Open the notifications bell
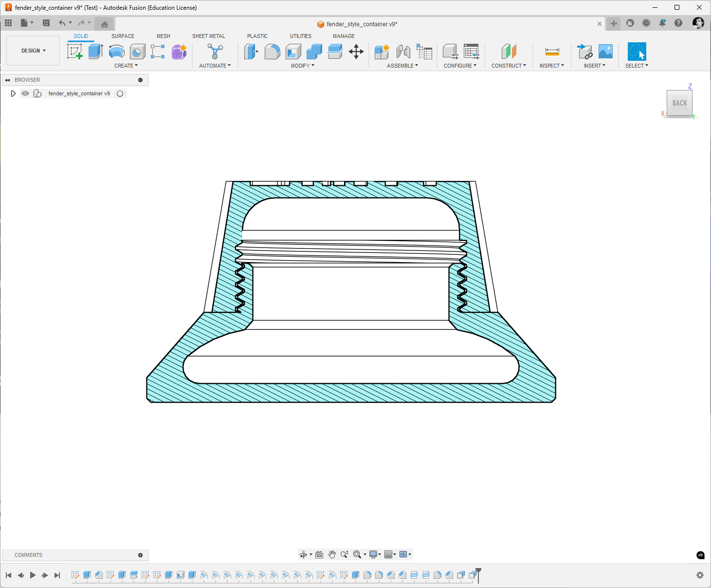711x588 pixels. pyautogui.click(x=662, y=23)
